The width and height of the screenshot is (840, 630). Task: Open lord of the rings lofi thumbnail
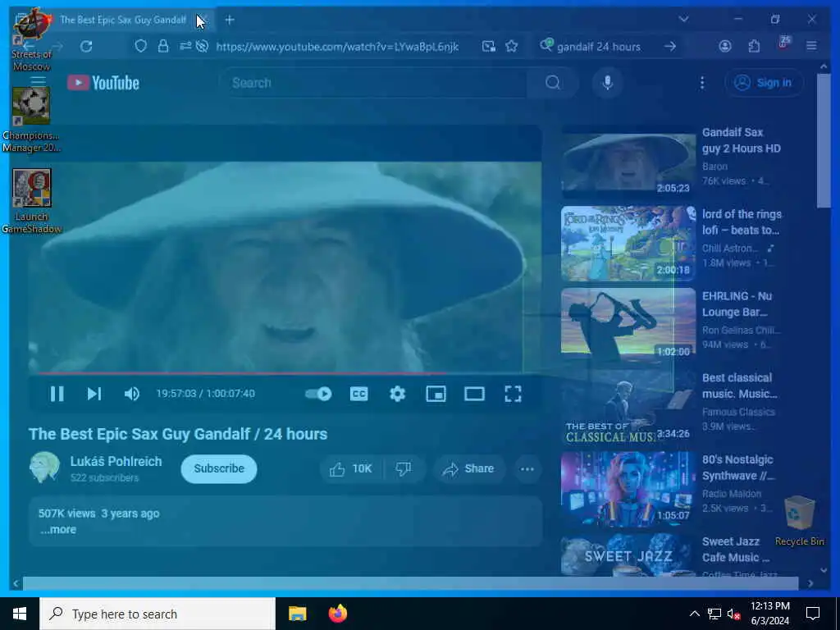point(628,244)
